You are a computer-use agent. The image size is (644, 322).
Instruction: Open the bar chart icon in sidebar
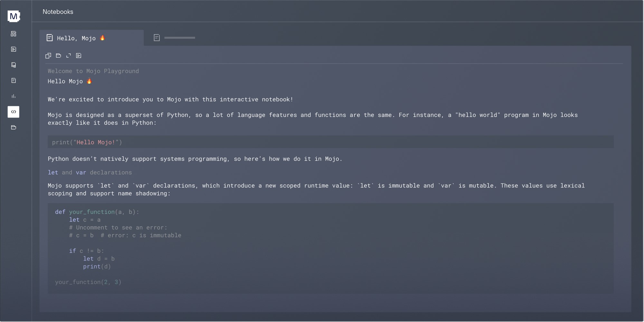(x=14, y=96)
